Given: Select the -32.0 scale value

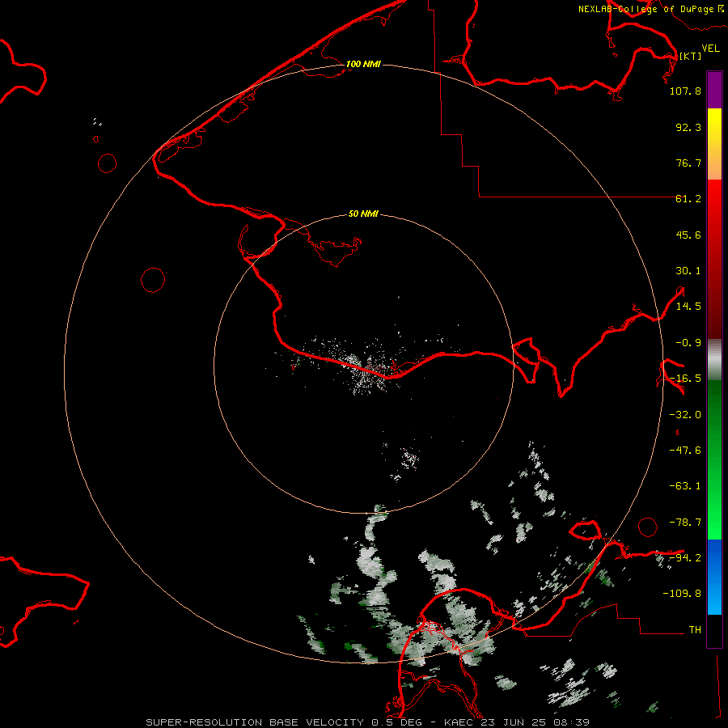Looking at the screenshot, I should (685, 415).
